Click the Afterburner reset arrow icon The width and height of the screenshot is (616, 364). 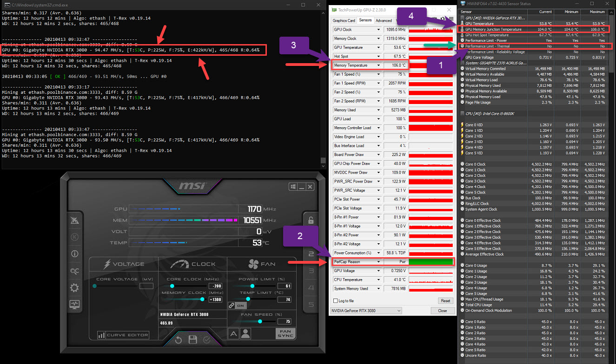pos(178,340)
